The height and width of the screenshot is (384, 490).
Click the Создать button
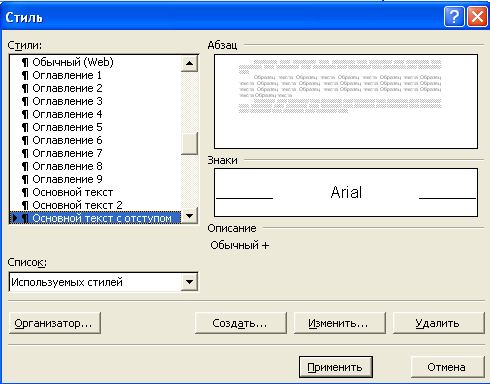[240, 323]
